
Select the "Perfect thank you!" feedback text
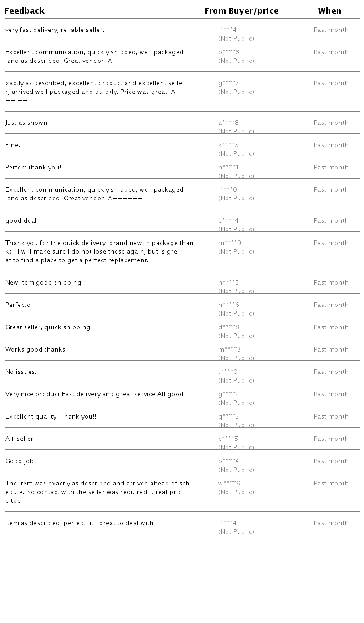pyautogui.click(x=33, y=168)
